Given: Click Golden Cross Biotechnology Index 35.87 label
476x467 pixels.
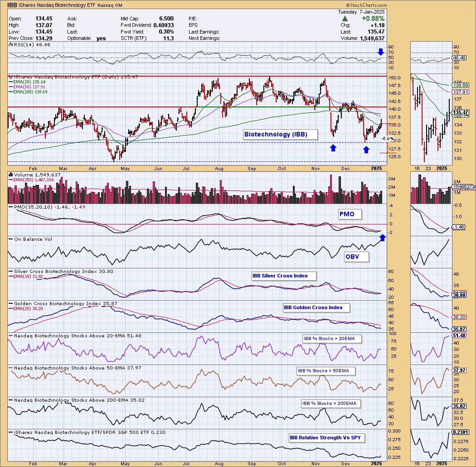Looking at the screenshot, I should (66, 304).
